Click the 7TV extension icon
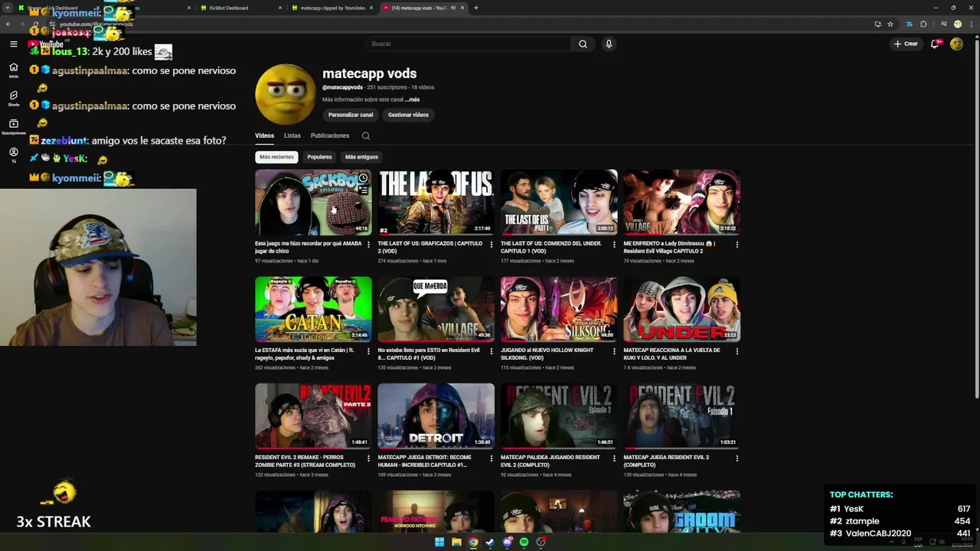Viewport: 980px width, 551px height. click(x=910, y=24)
